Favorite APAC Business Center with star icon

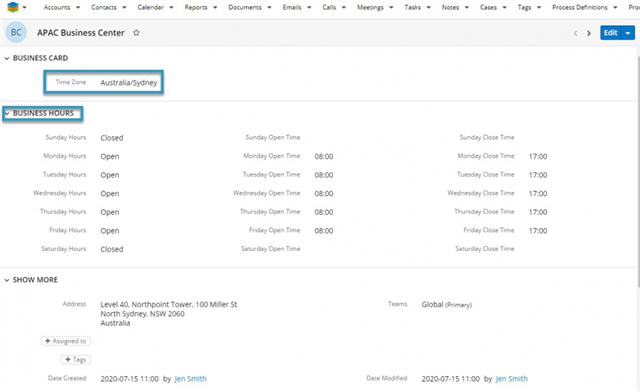[x=136, y=33]
